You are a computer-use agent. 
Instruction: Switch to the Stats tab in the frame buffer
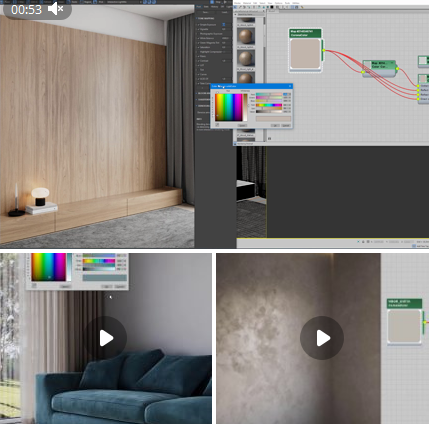pos(206,7)
